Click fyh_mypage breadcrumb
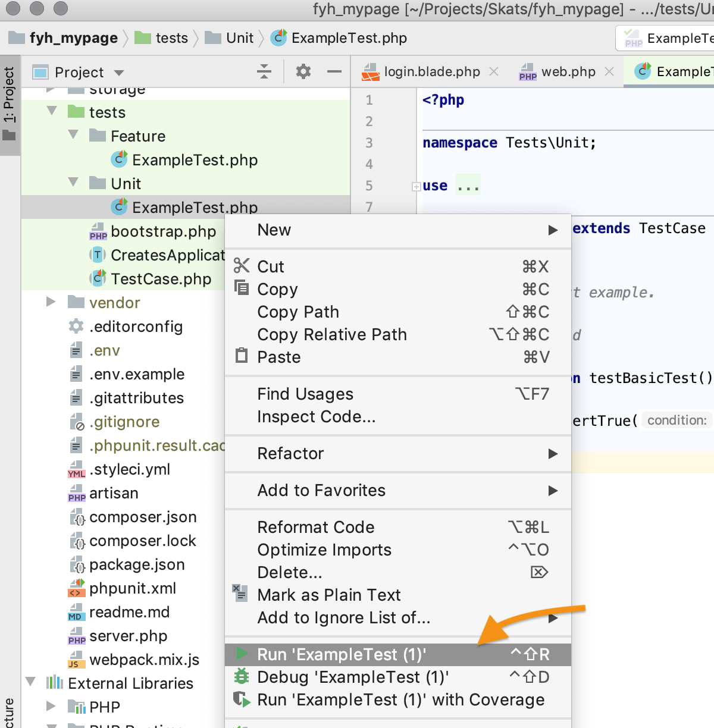Image resolution: width=714 pixels, height=728 pixels. (64, 38)
